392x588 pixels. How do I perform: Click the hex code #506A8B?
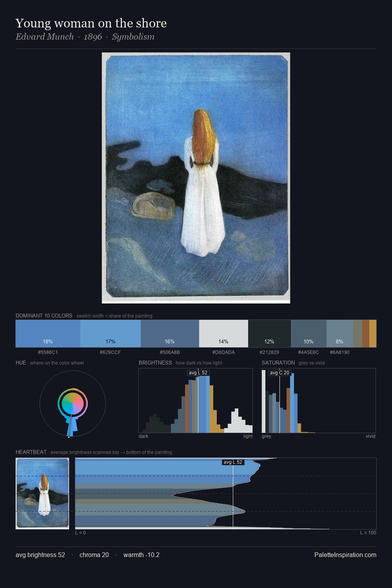pyautogui.click(x=170, y=352)
